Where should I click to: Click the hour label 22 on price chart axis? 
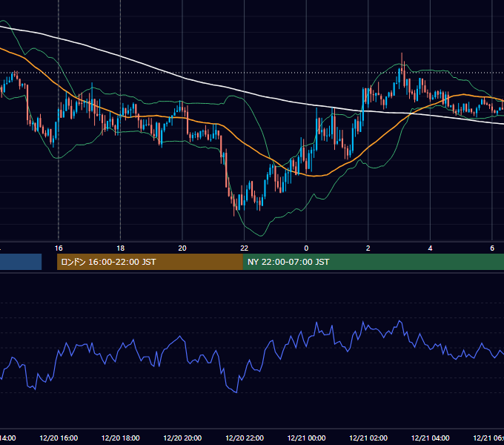[x=245, y=248]
